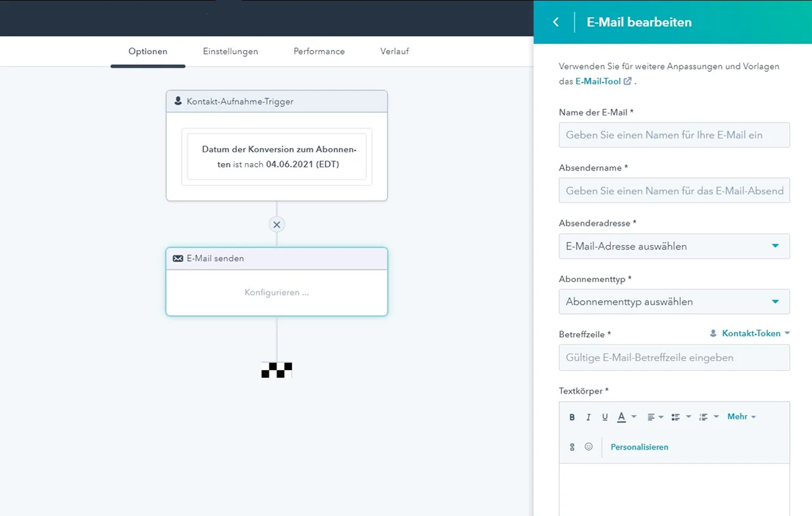812x516 pixels.
Task: Open the text color dropdown arrow
Action: coord(634,417)
